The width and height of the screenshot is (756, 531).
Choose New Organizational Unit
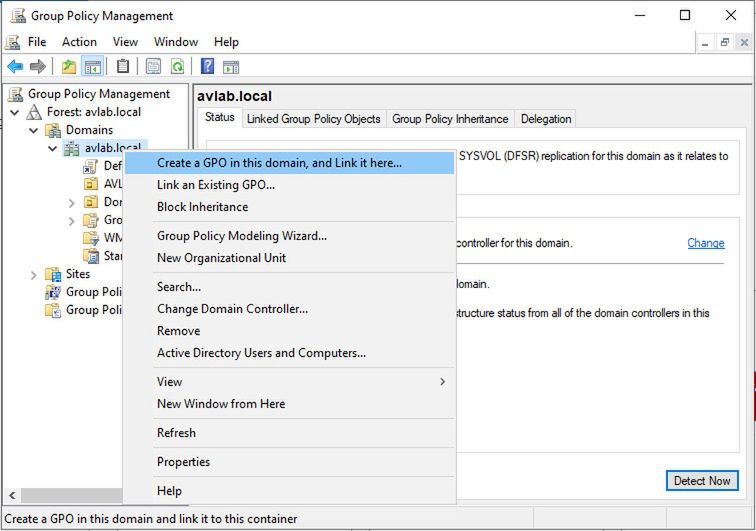289,258
